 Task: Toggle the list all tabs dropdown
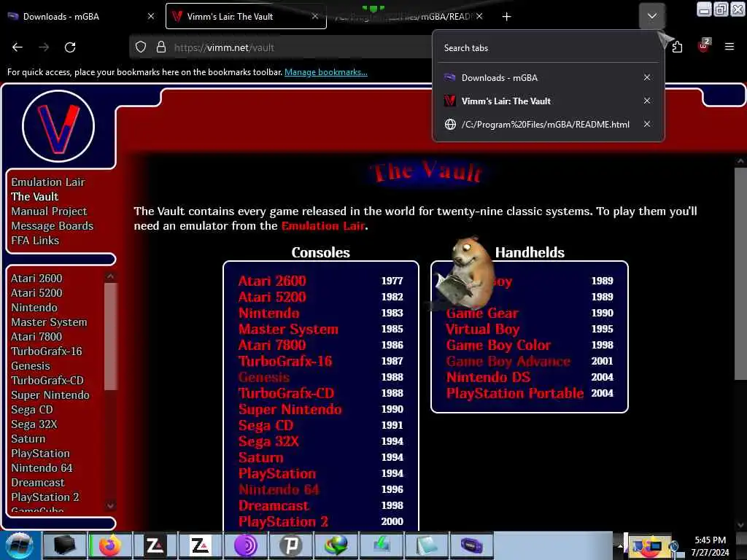tap(651, 16)
